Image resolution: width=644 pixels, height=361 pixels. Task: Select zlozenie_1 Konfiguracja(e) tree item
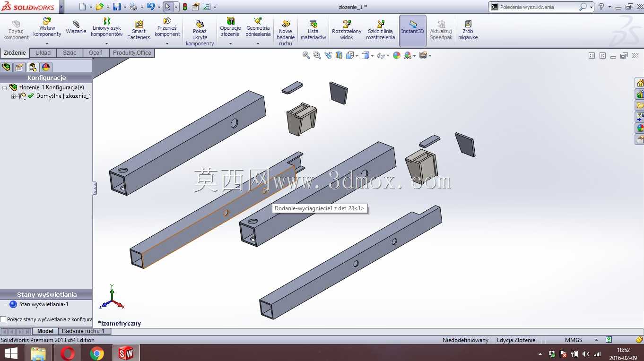(47, 87)
